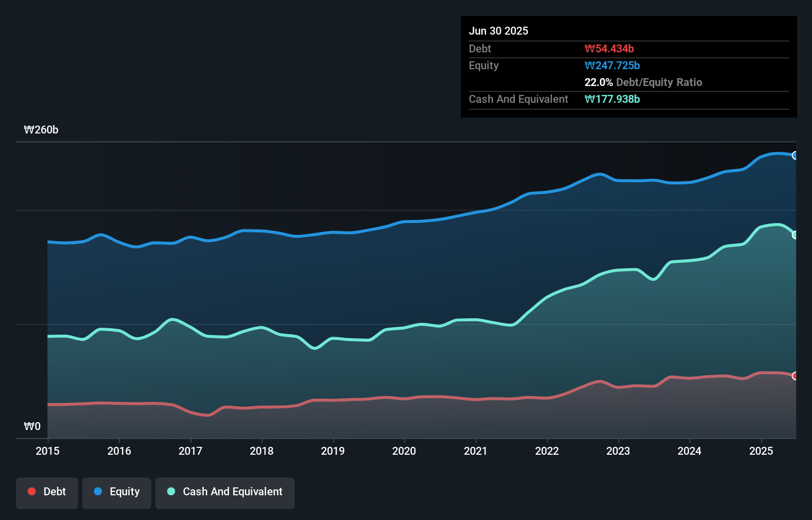
Task: Click the Equity value ₩247.725b link
Action: 612,65
